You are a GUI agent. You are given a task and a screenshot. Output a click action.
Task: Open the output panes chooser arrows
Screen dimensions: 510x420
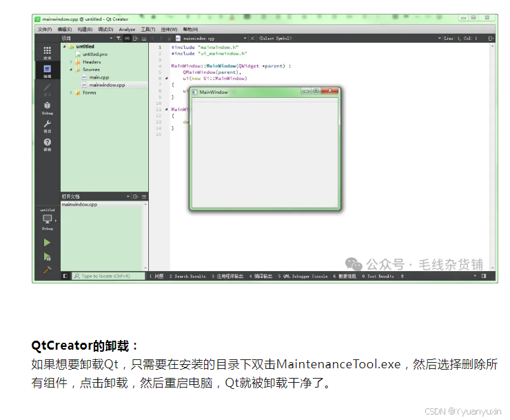(x=402, y=276)
